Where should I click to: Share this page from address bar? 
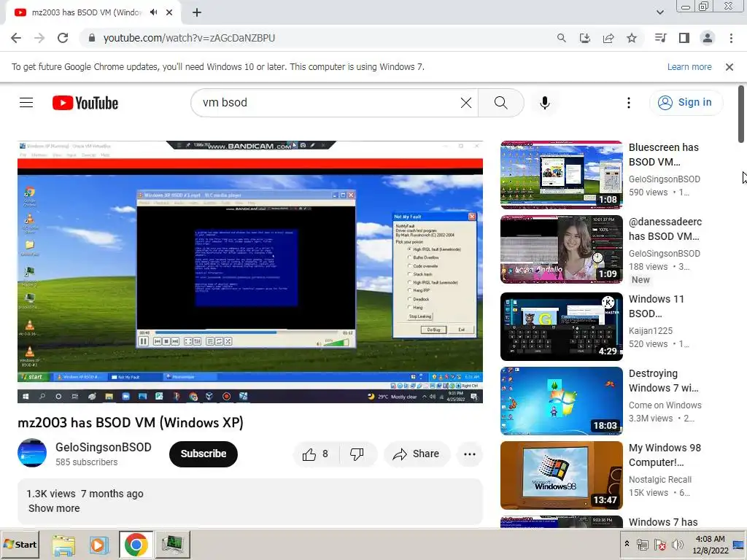click(x=608, y=38)
